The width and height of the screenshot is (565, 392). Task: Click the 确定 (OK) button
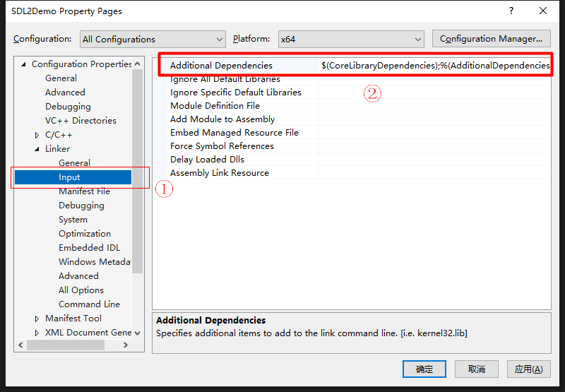[x=424, y=369]
